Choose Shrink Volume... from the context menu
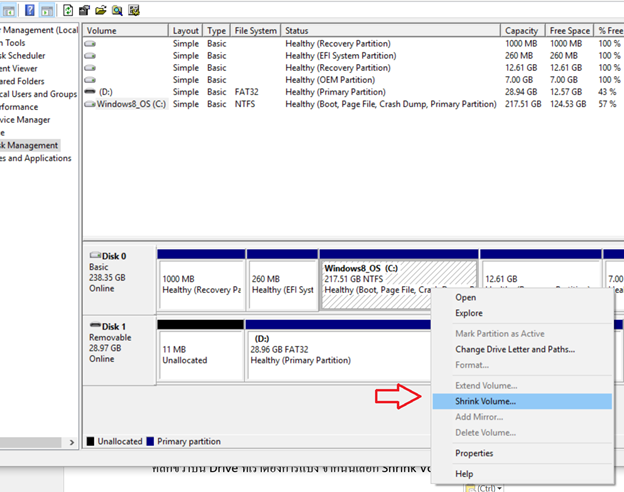This screenshot has height=492, width=624. click(x=522, y=401)
